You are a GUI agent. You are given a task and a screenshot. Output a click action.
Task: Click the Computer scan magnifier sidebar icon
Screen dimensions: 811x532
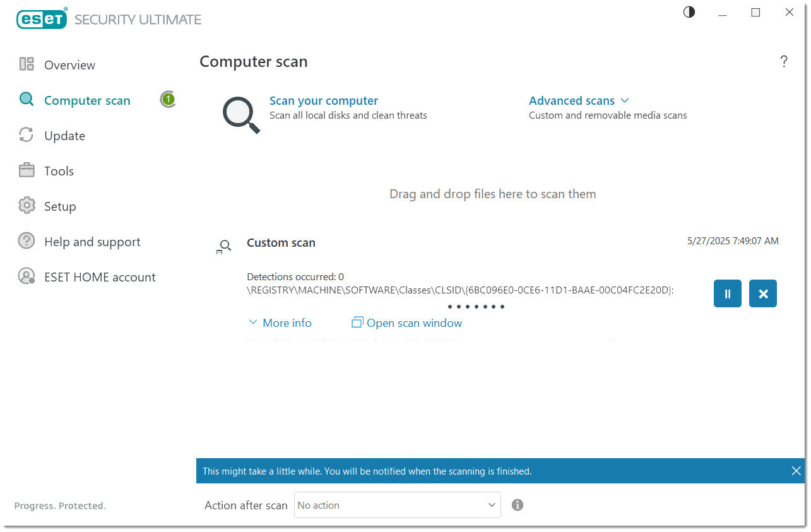coord(27,100)
